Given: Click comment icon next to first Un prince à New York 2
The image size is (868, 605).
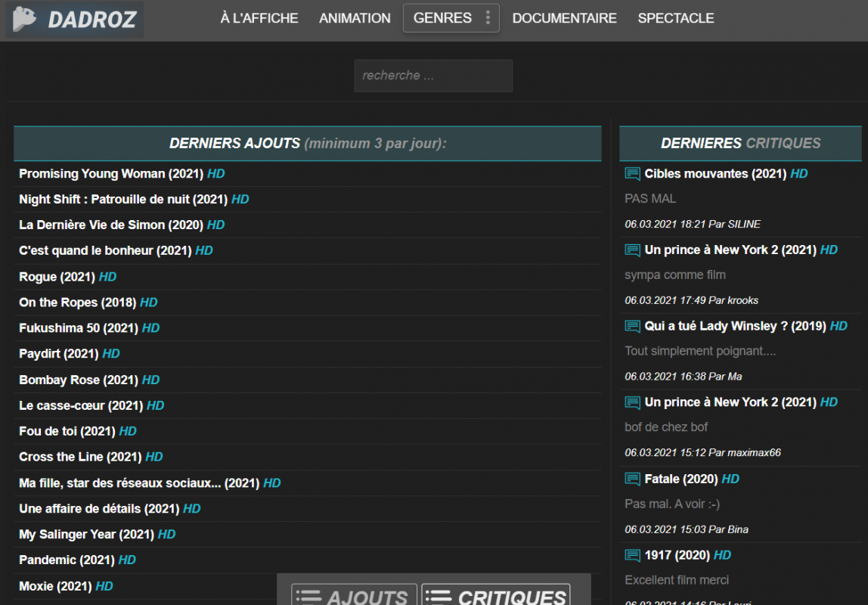Looking at the screenshot, I should click(x=632, y=250).
